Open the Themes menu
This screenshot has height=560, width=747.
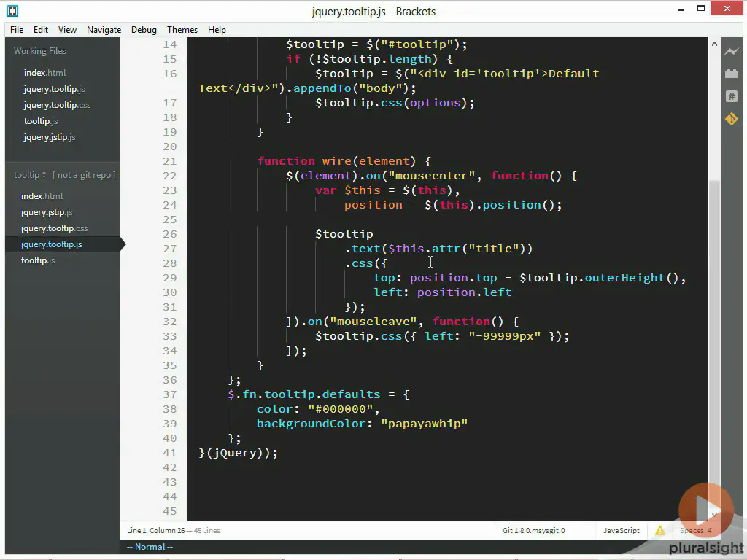pos(182,29)
